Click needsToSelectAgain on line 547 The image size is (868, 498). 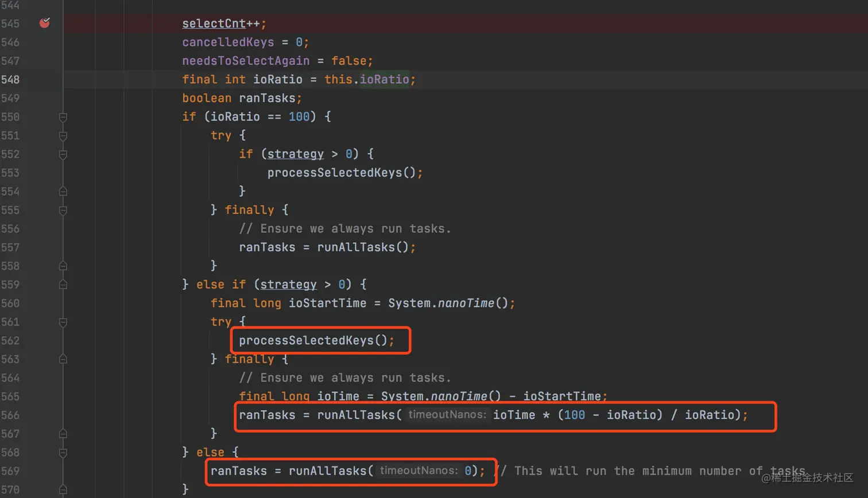click(x=246, y=61)
